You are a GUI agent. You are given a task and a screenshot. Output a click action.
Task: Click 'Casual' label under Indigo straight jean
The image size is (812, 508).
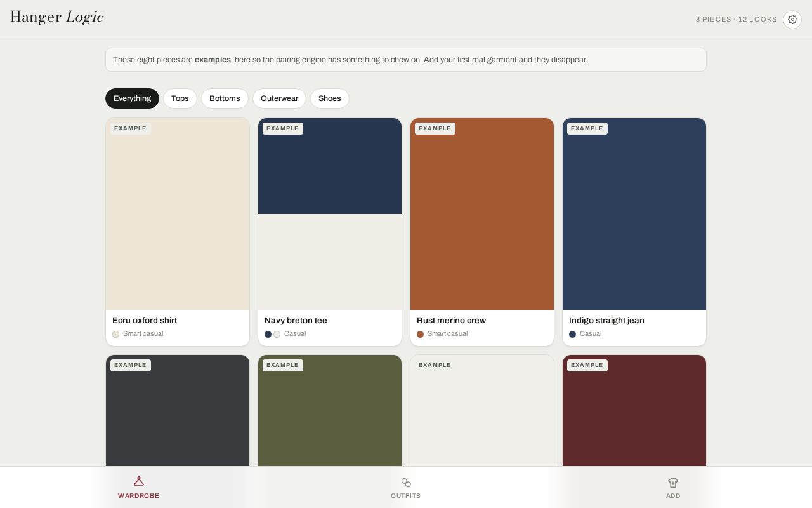pyautogui.click(x=591, y=334)
